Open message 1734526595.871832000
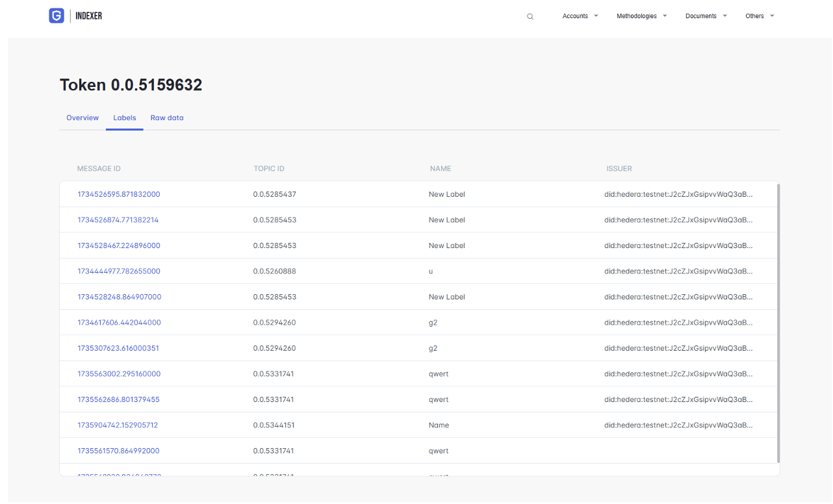 coord(119,194)
